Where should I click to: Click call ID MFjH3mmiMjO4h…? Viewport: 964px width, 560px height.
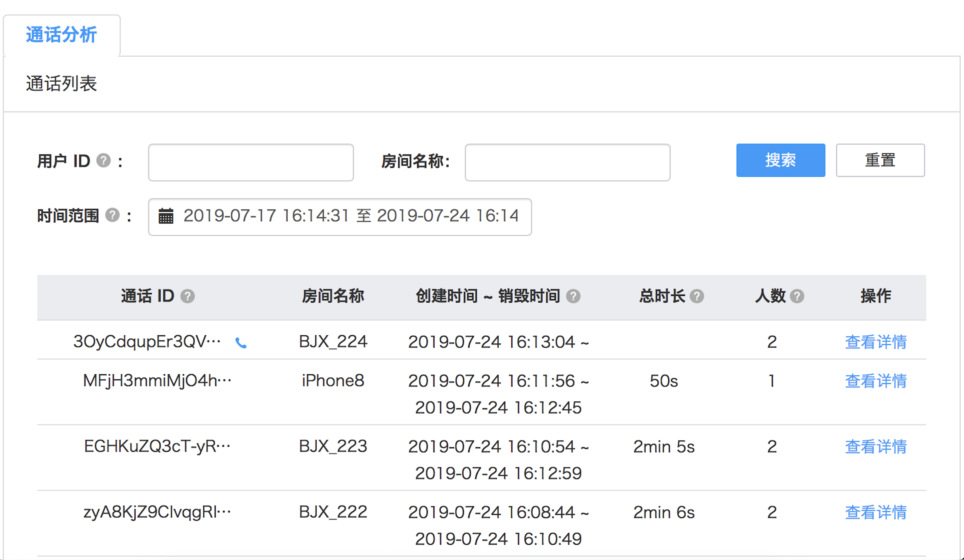coord(157,381)
